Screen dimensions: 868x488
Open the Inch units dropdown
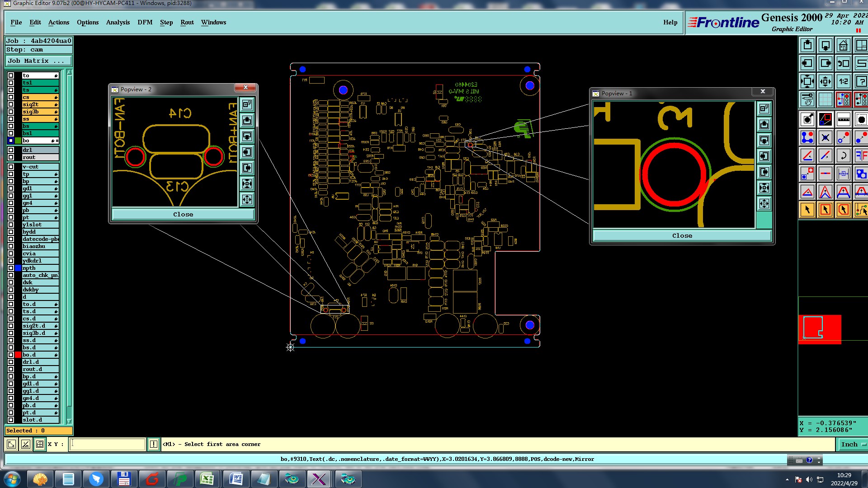click(x=853, y=444)
